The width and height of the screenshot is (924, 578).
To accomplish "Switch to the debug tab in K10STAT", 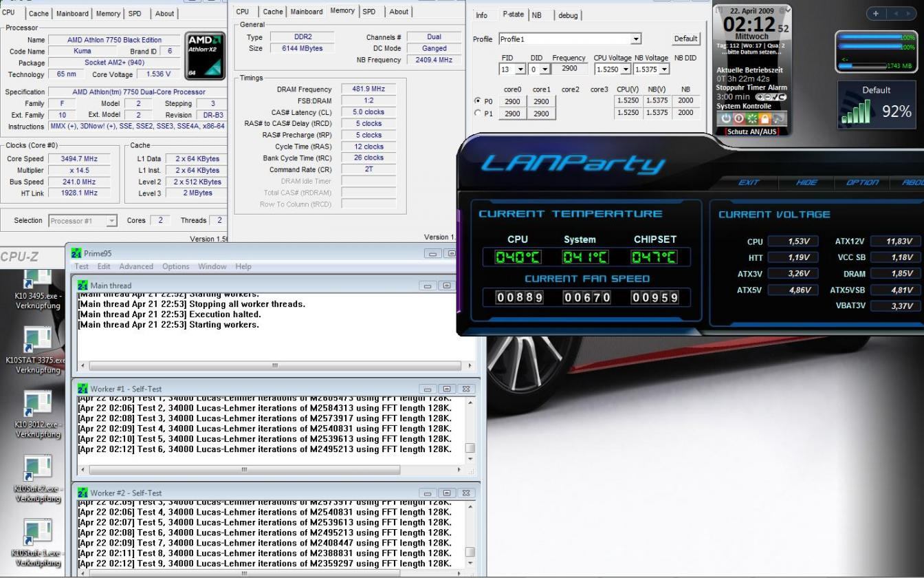I will (568, 15).
